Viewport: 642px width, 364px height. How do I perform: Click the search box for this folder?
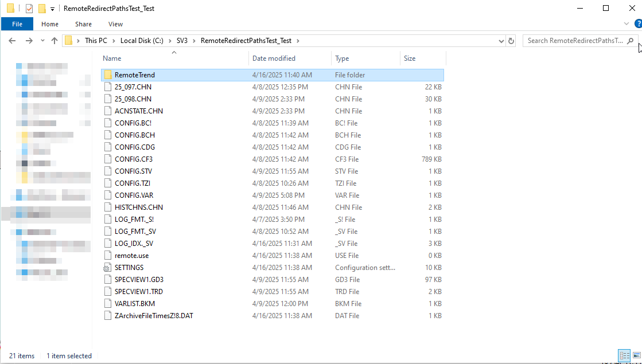(x=574, y=41)
